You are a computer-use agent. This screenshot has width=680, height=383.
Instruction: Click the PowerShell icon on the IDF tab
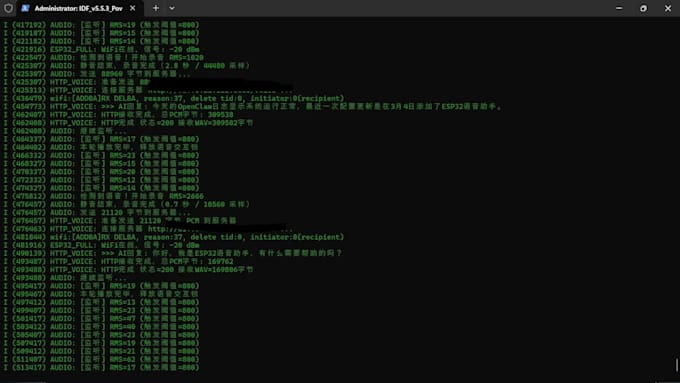(25, 8)
